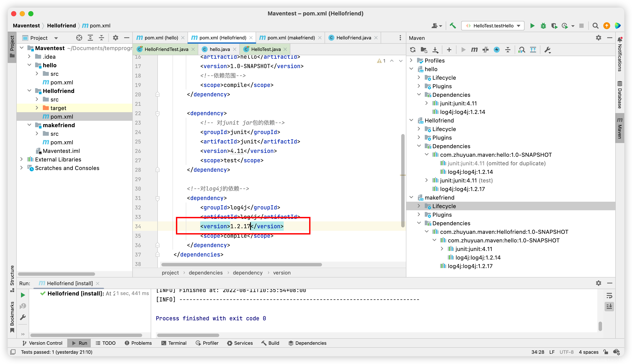Click Hellofriend breadcrumb in navigation bar
This screenshot has height=364, width=632.
(x=61, y=25)
